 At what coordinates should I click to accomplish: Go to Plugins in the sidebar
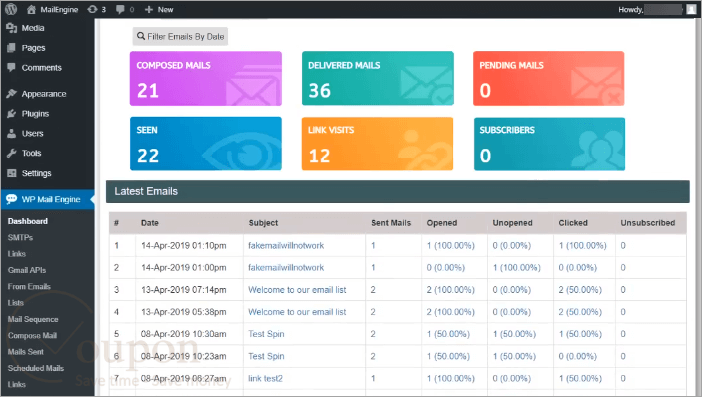[x=35, y=114]
